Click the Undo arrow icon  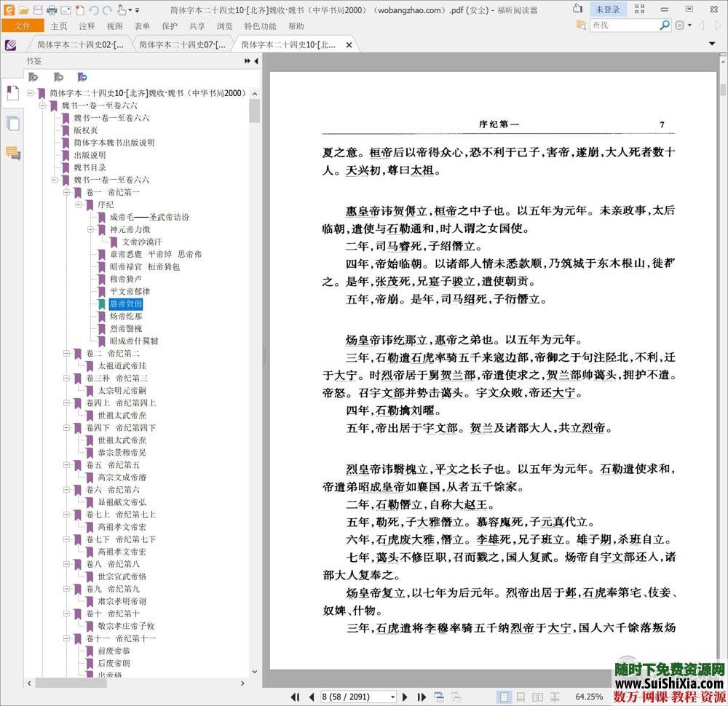click(x=95, y=10)
